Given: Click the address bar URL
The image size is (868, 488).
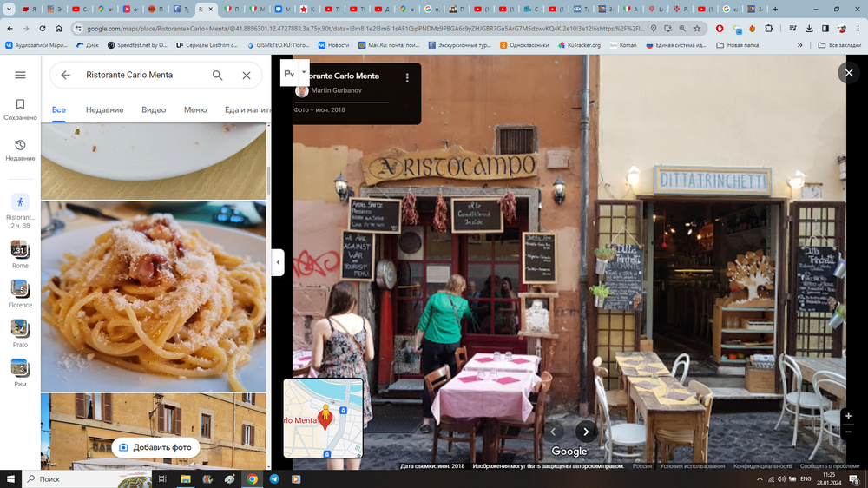Looking at the screenshot, I should click(x=365, y=29).
